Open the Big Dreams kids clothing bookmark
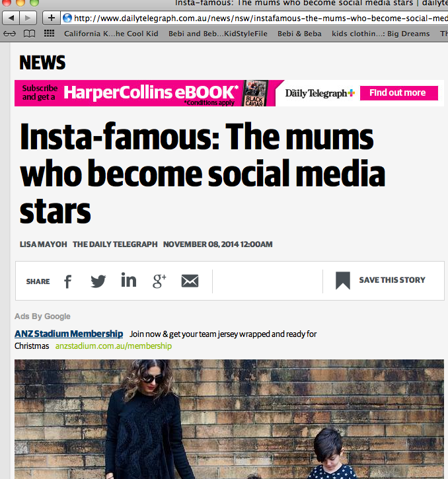Viewport: 448px width, 479px height. click(381, 34)
